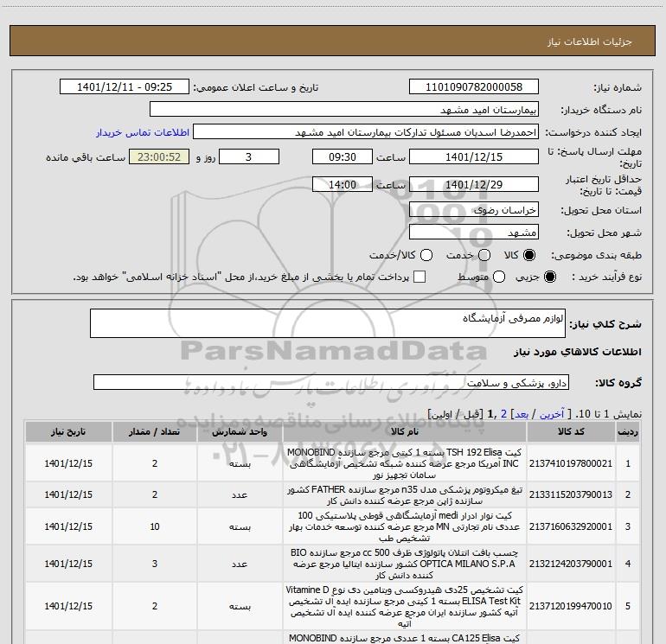Toggle the اسناد خزانه اسلامی payment checkbox

419,277
